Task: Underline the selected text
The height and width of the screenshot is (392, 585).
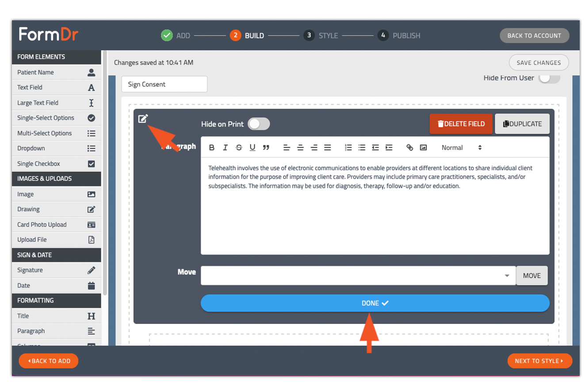Action: pos(252,148)
